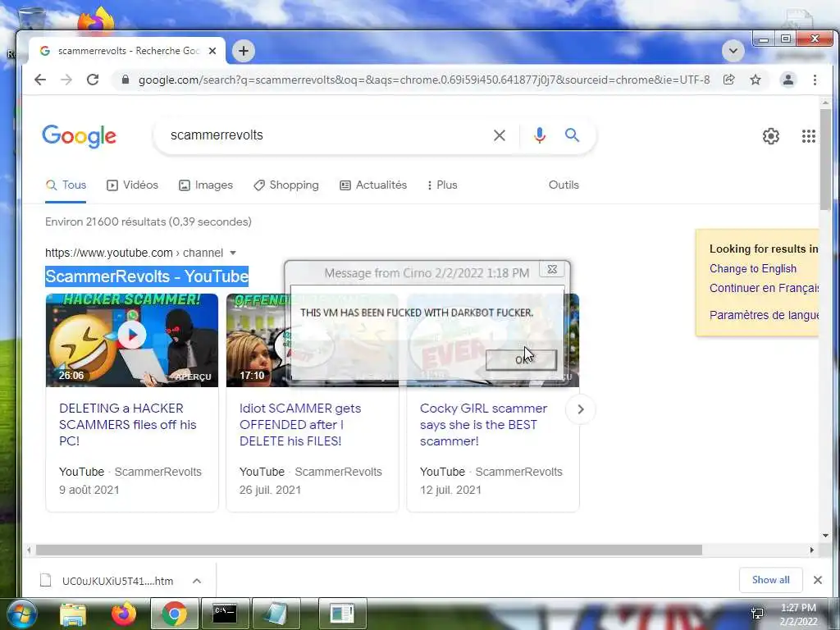Click the rightmost window taskbar icon
Viewport: 840px width, 630px height.
point(342,614)
